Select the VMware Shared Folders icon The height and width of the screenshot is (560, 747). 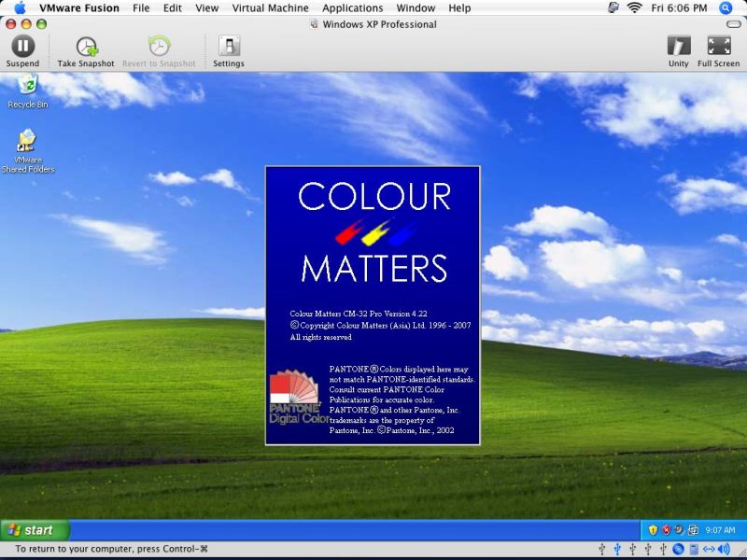click(28, 151)
